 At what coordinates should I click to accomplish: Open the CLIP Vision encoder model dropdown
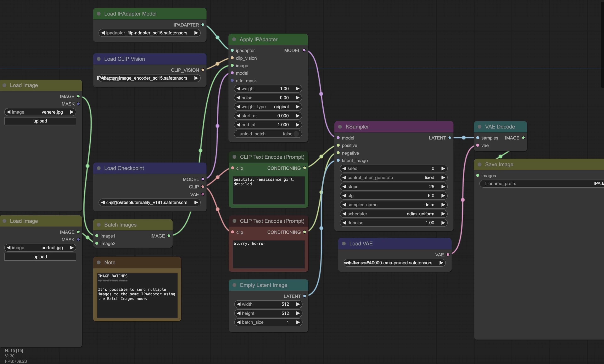click(150, 78)
